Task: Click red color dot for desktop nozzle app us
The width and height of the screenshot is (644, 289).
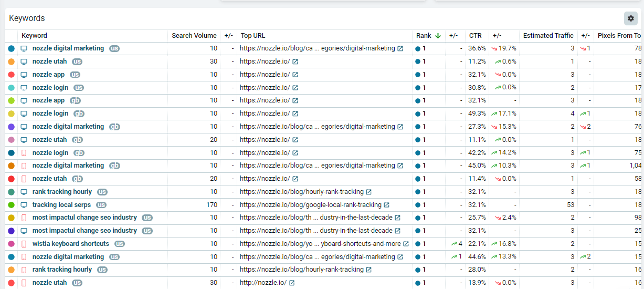Action: coord(12,75)
